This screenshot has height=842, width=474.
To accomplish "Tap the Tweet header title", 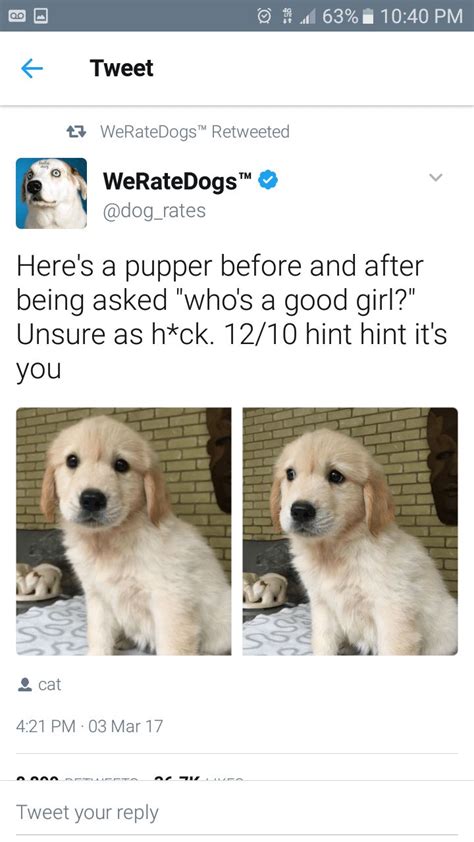I will pos(122,68).
